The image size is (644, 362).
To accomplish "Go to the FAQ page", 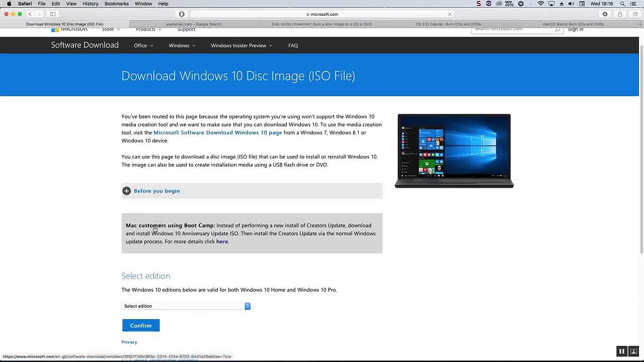I will tap(293, 46).
